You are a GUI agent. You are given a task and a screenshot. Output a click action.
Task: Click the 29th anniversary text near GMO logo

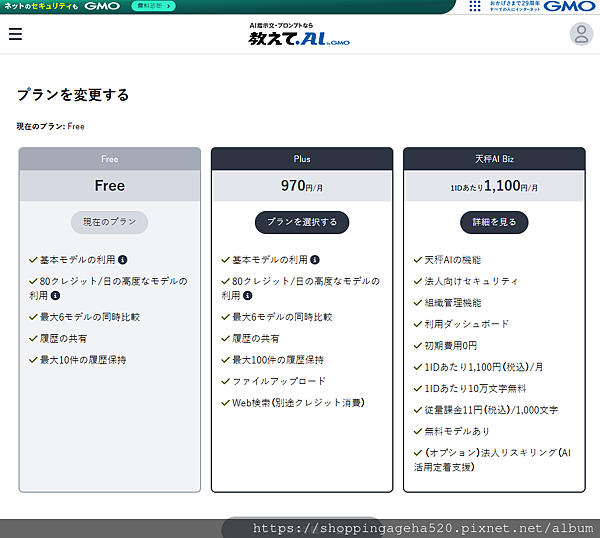tap(515, 6)
